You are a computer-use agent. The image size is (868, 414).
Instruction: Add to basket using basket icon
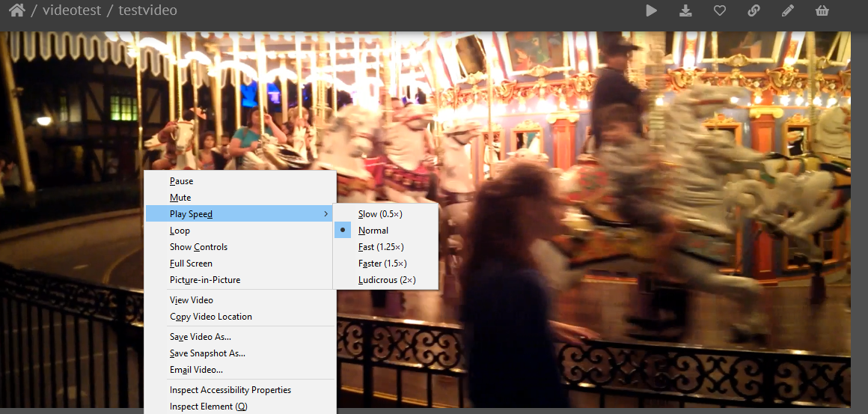pos(822,10)
